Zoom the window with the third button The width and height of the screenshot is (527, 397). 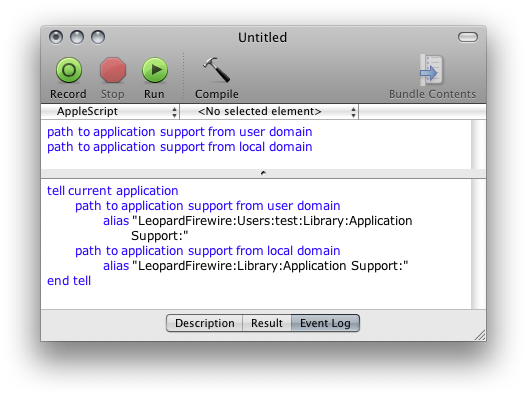pos(98,37)
